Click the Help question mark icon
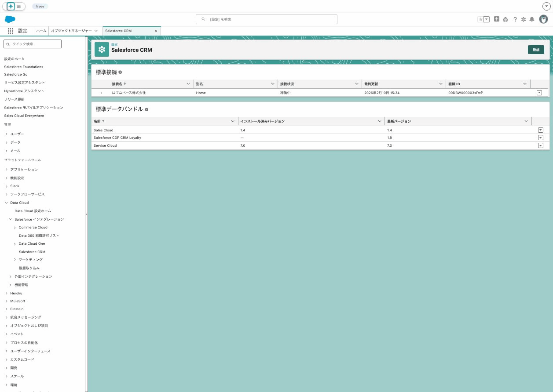The image size is (553, 392). point(515,19)
